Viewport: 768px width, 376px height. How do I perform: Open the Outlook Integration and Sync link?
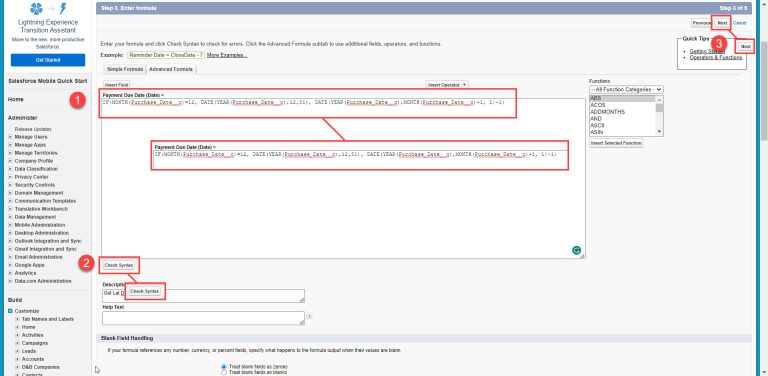pyautogui.click(x=48, y=241)
